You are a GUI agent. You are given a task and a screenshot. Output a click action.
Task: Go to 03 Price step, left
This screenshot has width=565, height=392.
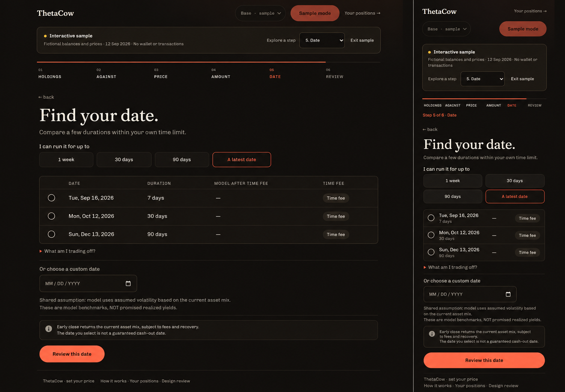pos(161,74)
